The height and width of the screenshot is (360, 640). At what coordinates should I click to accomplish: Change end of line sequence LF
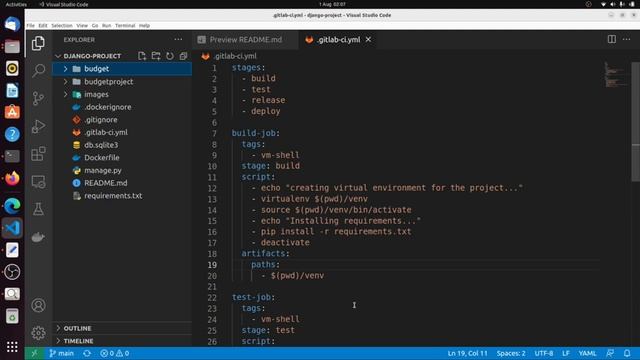pyautogui.click(x=566, y=353)
